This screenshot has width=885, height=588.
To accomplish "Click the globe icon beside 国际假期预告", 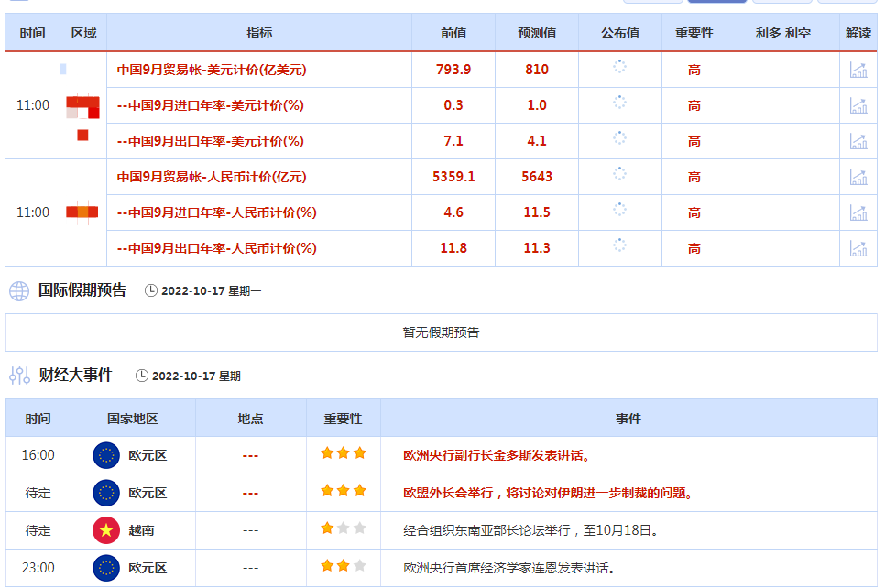I will click(x=19, y=291).
